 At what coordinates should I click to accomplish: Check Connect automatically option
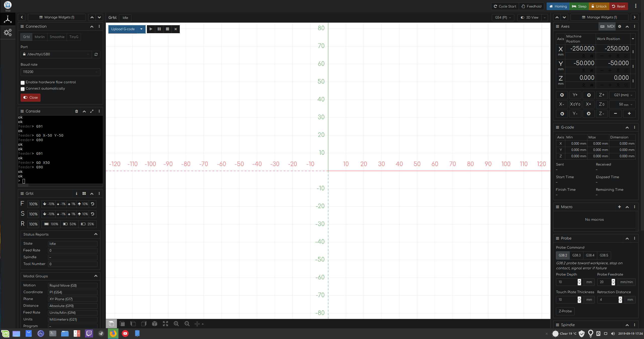(x=23, y=89)
